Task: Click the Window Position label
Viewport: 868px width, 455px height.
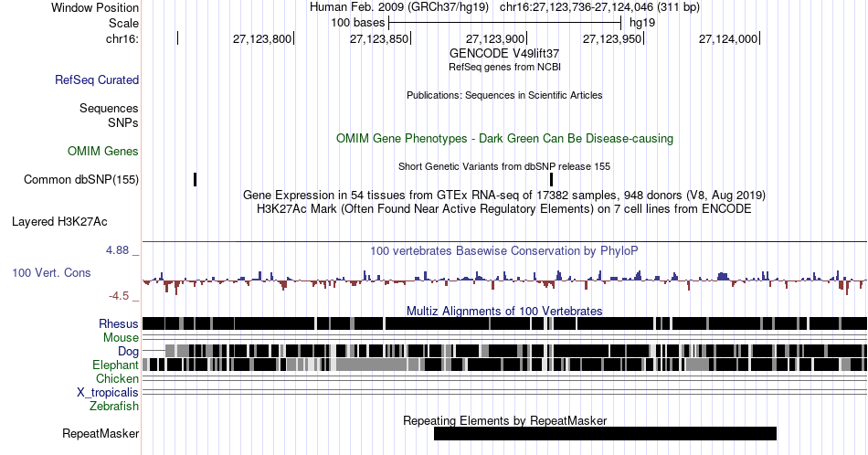Action: click(95, 7)
